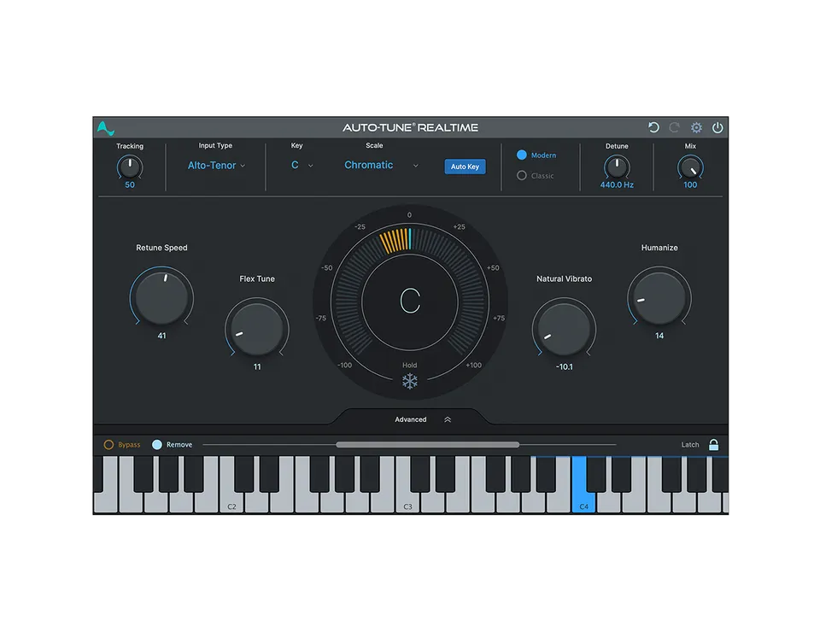This screenshot has width=820, height=644.
Task: Enable the Bypass toggle
Action: 108,444
